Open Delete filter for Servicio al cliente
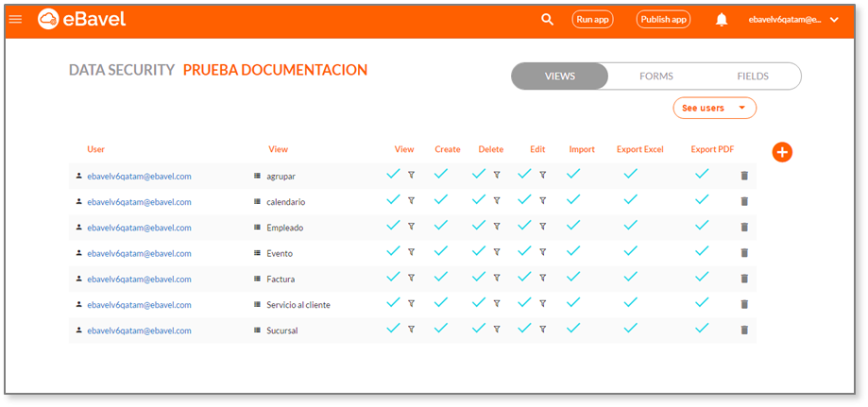This screenshot has width=868, height=407. [497, 303]
